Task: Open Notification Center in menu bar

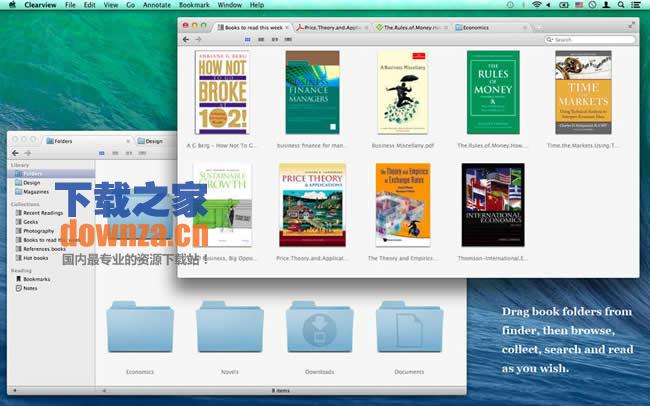Action: click(x=635, y=5)
